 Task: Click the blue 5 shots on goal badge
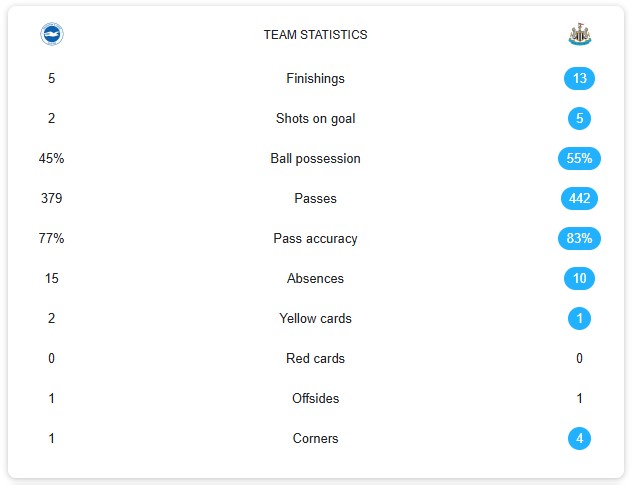[579, 118]
